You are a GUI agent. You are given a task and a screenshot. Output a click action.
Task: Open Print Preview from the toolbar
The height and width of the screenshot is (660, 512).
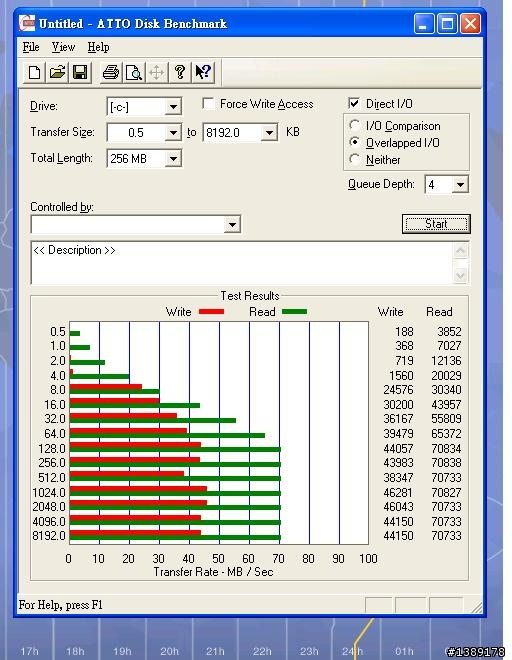(x=134, y=72)
